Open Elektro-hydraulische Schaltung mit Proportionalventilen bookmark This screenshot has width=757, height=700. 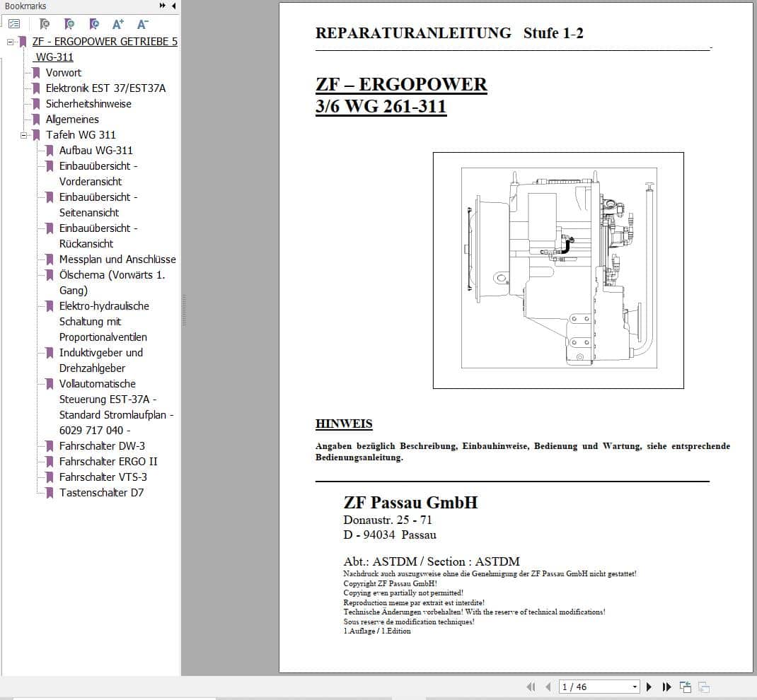point(104,321)
